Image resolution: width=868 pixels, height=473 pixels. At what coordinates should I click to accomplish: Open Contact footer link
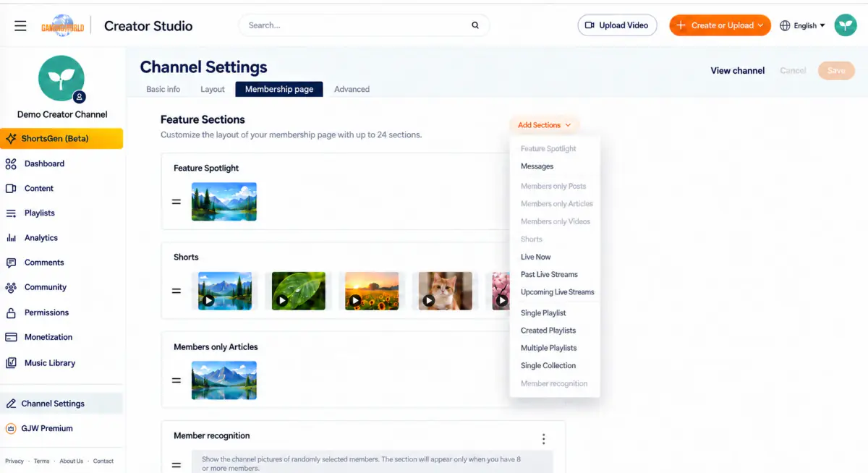coord(103,461)
